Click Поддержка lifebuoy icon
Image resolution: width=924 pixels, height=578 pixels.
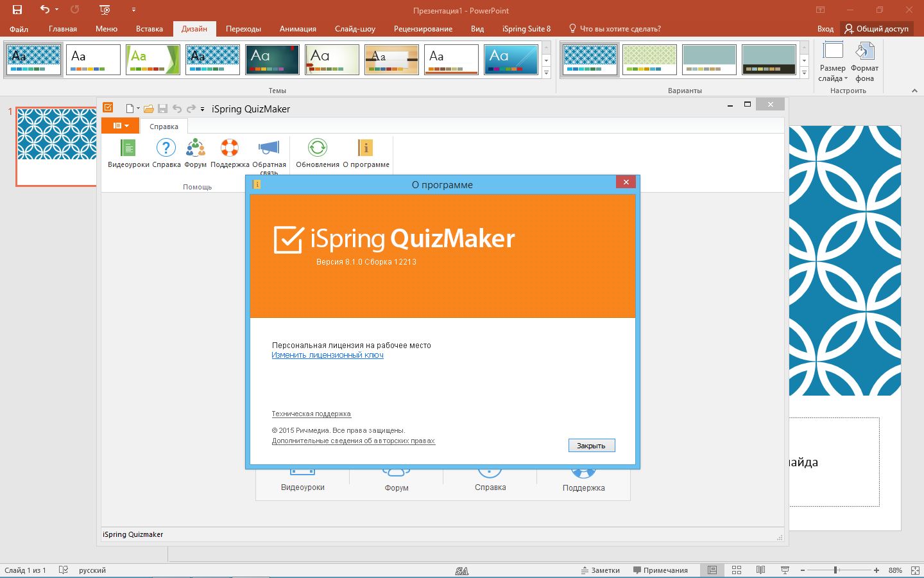point(230,153)
